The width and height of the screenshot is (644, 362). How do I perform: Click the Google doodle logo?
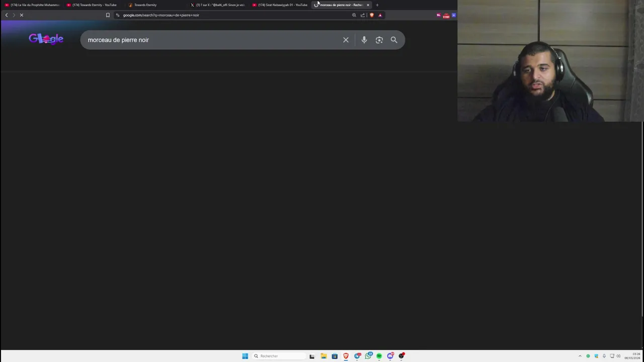(x=46, y=39)
